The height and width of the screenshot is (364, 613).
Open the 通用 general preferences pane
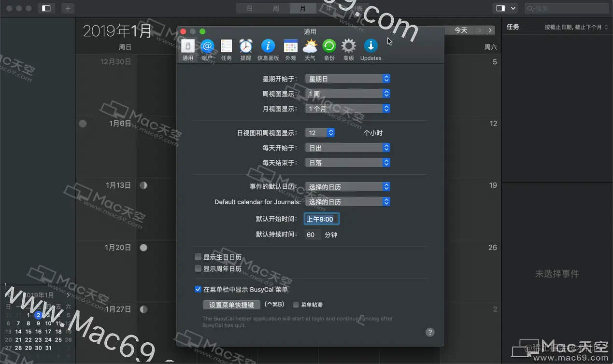coord(188,50)
